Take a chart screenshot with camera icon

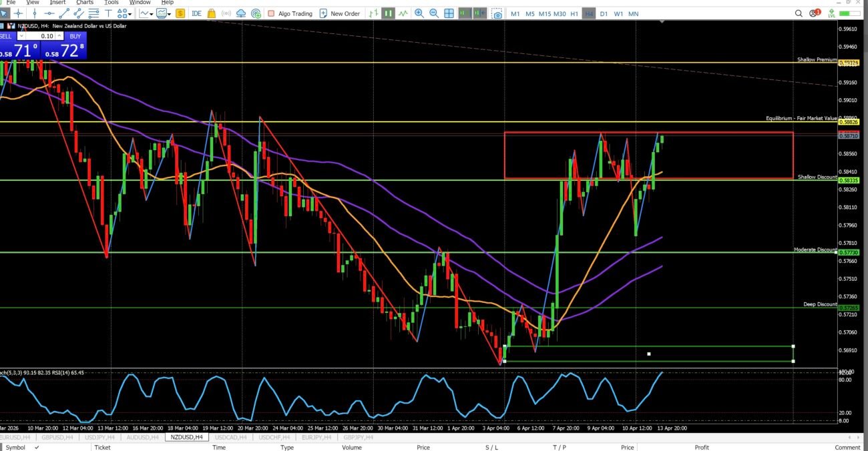(497, 13)
